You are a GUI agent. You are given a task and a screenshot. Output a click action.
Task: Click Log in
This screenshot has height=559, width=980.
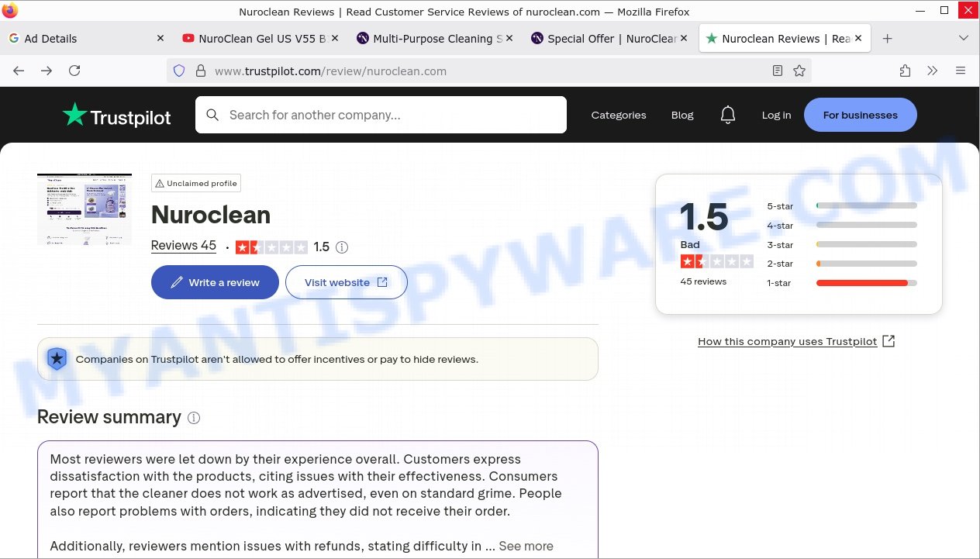click(x=776, y=116)
